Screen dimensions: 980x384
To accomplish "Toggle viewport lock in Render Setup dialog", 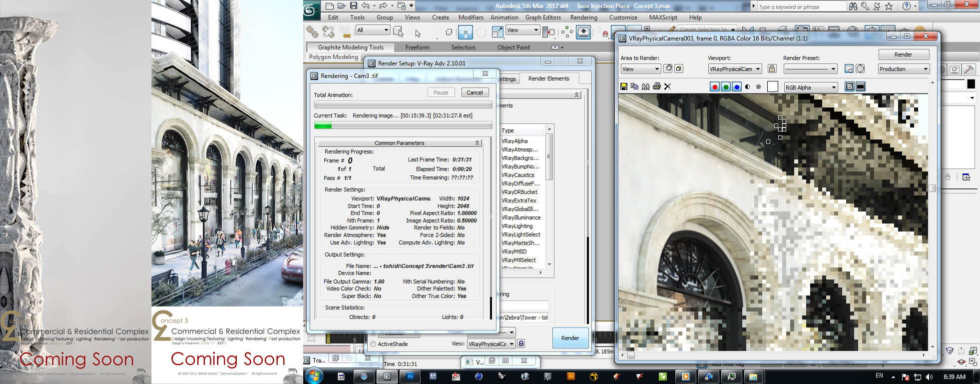I will (521, 343).
